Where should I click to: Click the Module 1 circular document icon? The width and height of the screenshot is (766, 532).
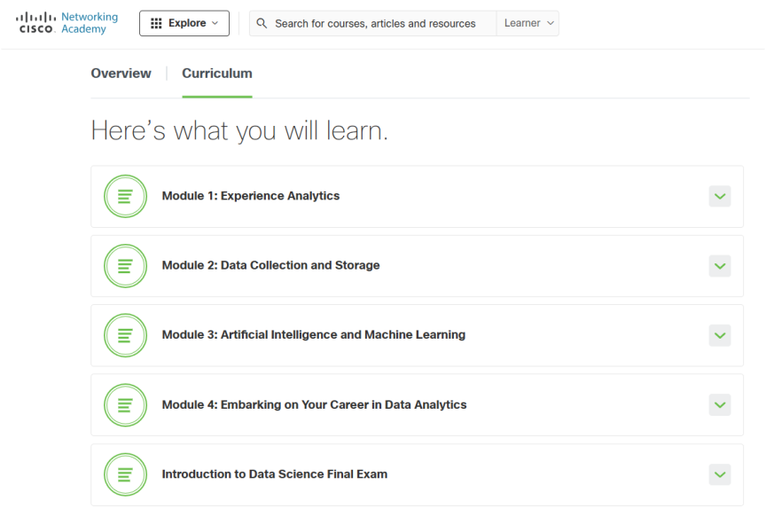click(126, 196)
